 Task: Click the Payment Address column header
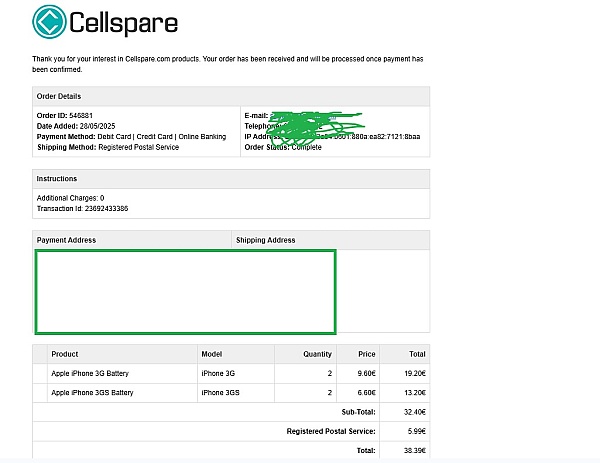pos(66,240)
